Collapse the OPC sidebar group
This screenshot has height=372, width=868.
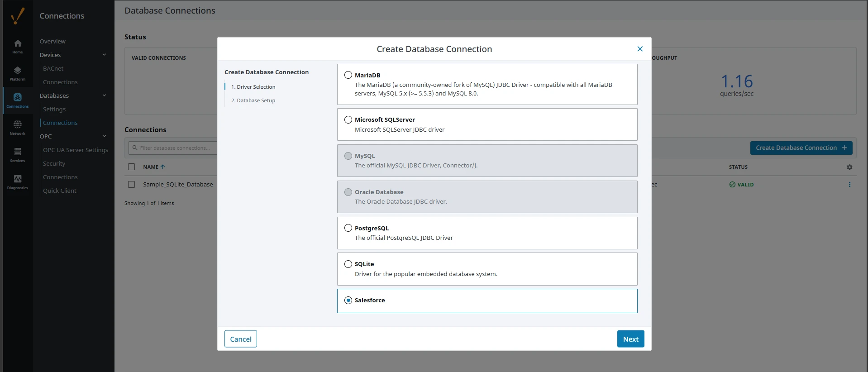pos(105,136)
